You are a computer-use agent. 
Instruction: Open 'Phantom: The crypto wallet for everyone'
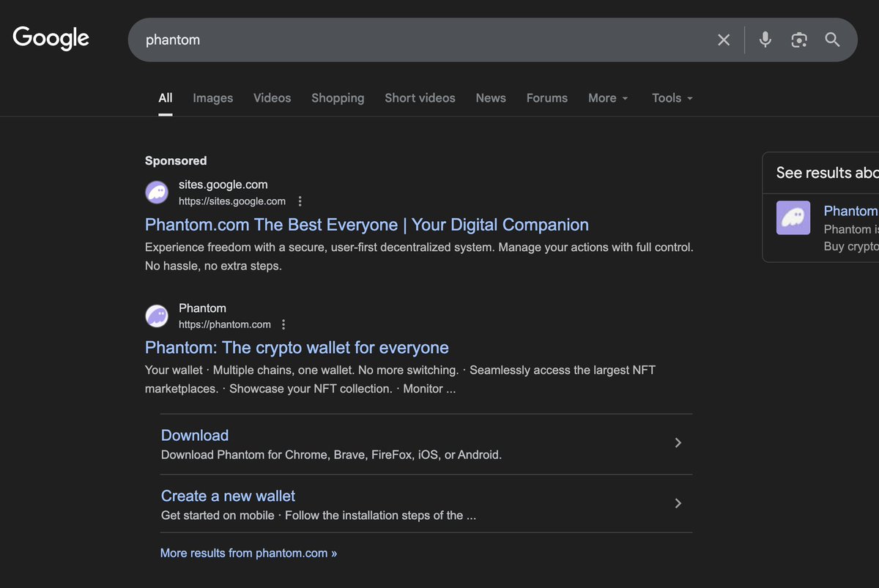[297, 348]
